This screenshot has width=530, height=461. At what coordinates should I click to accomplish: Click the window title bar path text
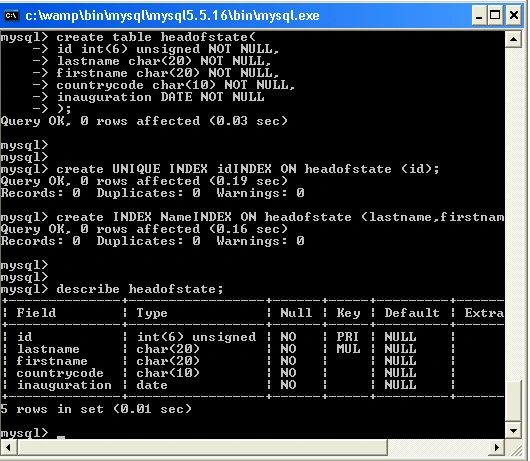point(172,16)
